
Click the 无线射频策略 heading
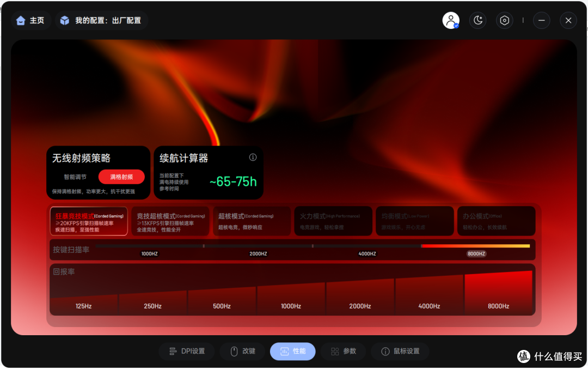81,158
